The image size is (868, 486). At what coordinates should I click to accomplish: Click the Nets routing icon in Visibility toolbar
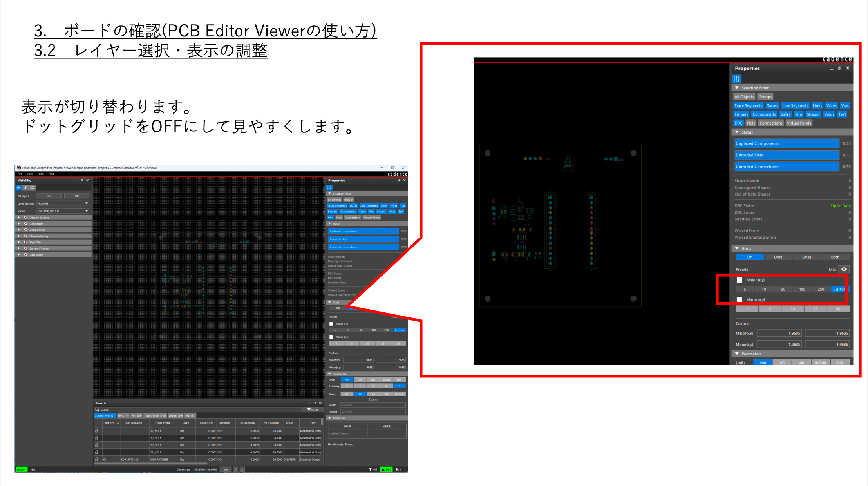[x=25, y=188]
